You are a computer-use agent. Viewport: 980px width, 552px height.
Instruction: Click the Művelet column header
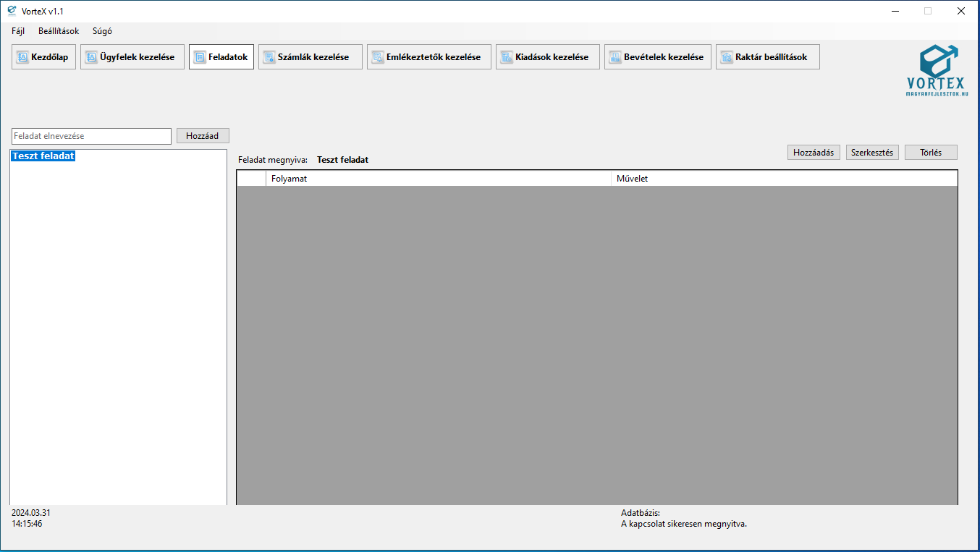pyautogui.click(x=783, y=179)
